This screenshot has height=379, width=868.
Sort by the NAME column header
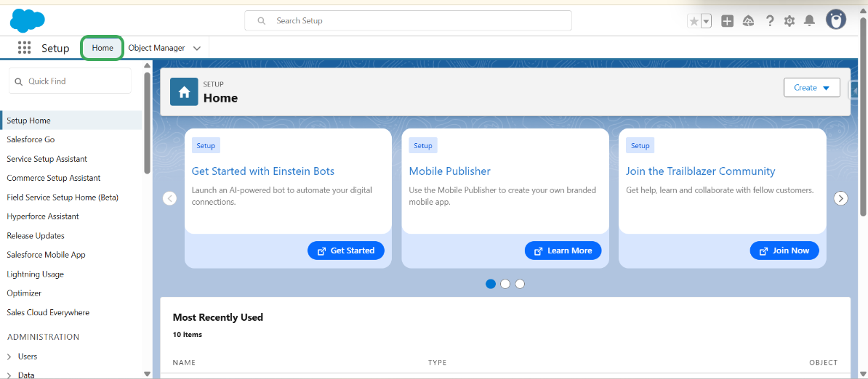184,362
